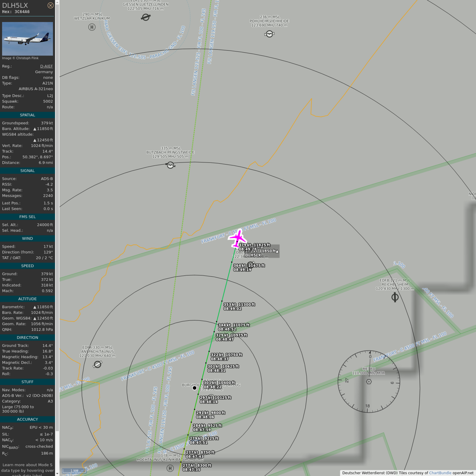The image size is (476, 476).
Task: Open the Lufthansa aircraft photo thumbnail
Action: [x=27, y=39]
